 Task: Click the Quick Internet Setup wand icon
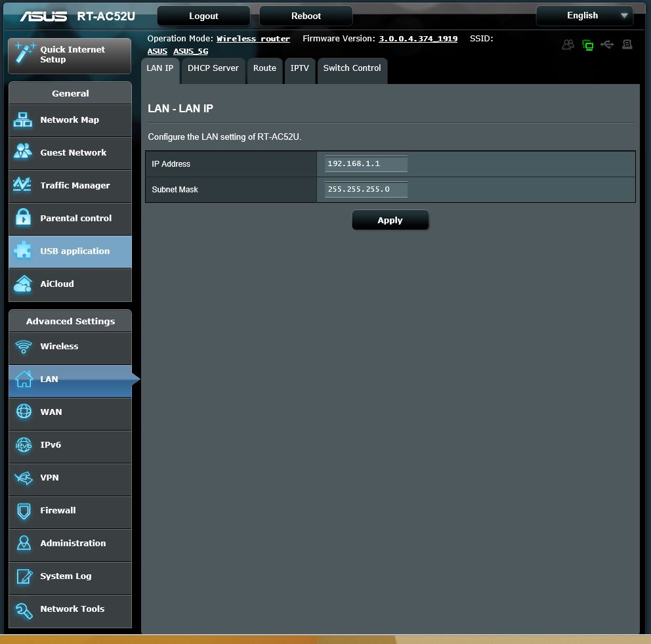(24, 53)
